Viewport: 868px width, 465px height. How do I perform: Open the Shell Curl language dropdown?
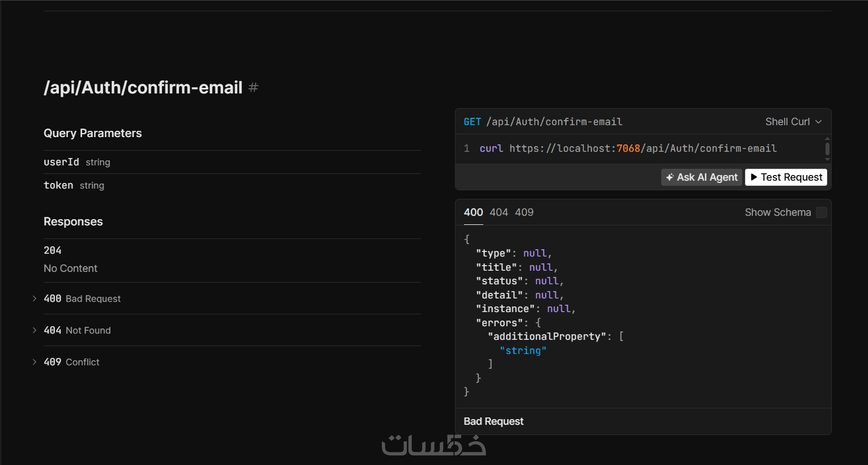pos(793,122)
